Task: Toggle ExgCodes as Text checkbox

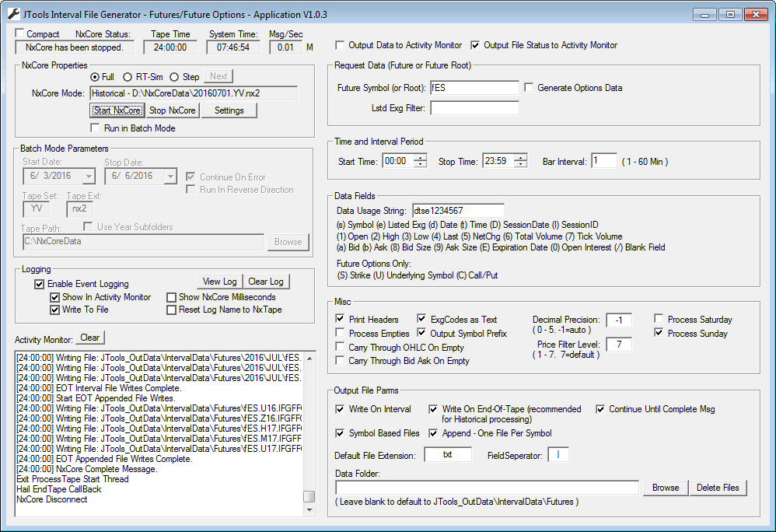Action: (421, 319)
